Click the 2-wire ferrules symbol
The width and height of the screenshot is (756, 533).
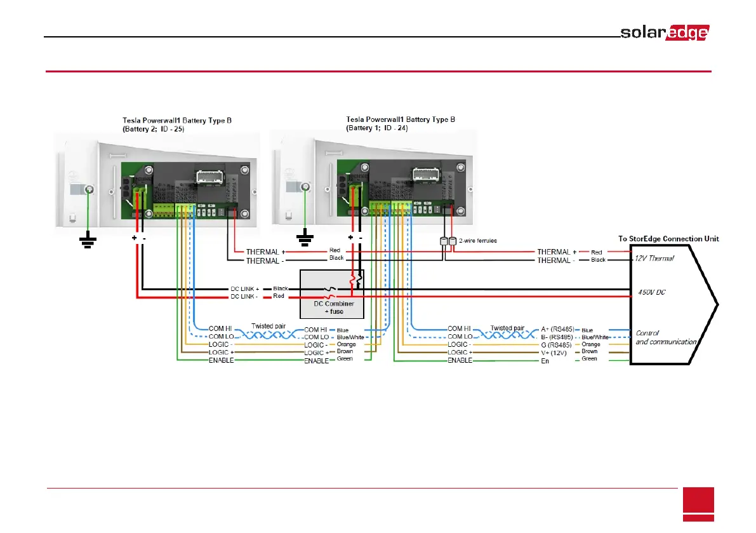(448, 241)
